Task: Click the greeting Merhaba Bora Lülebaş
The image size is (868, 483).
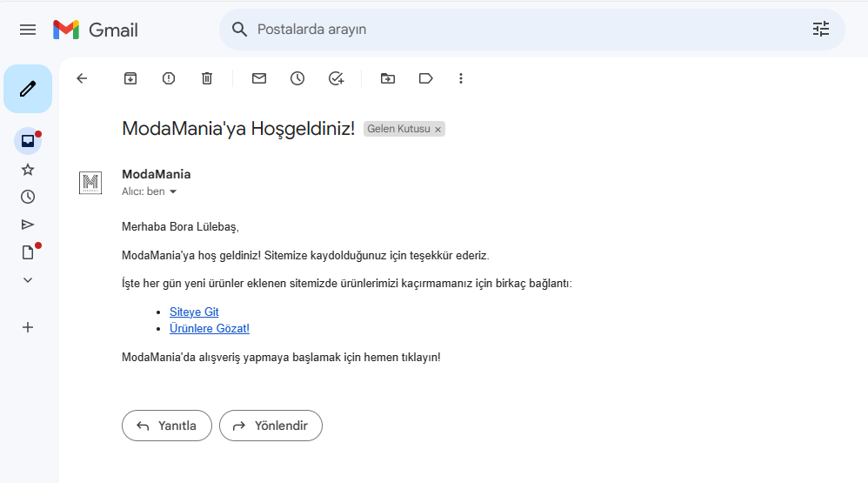Action: coord(180,226)
